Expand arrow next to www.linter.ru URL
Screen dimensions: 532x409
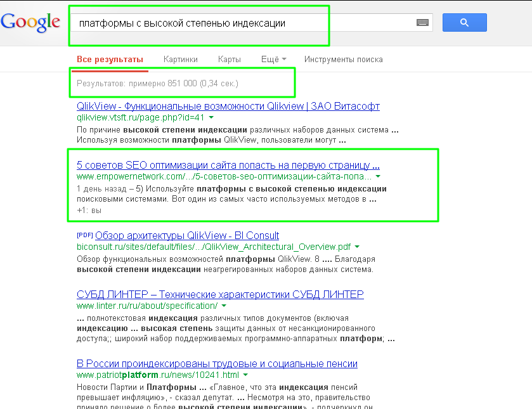tap(224, 306)
